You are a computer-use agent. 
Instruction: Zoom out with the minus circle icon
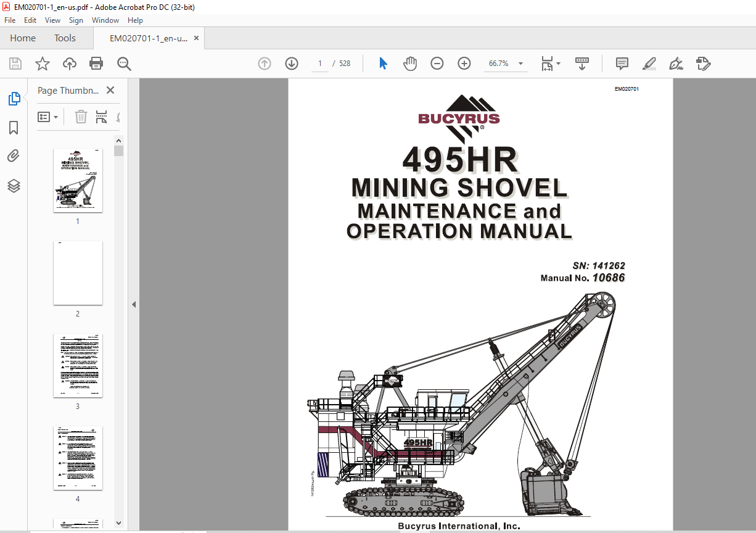[437, 64]
